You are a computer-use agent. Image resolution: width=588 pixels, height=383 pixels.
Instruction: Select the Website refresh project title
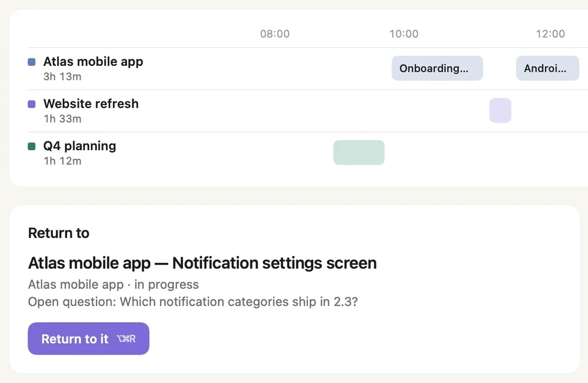click(x=91, y=104)
